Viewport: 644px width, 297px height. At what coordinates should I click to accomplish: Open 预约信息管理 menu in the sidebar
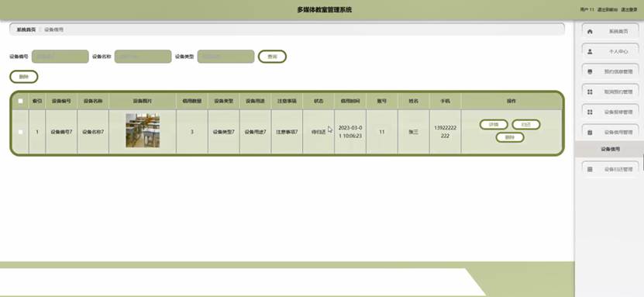tap(611, 72)
